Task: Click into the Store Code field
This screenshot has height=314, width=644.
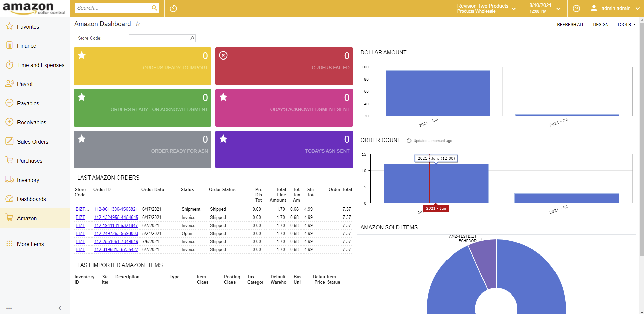Action: click(159, 38)
